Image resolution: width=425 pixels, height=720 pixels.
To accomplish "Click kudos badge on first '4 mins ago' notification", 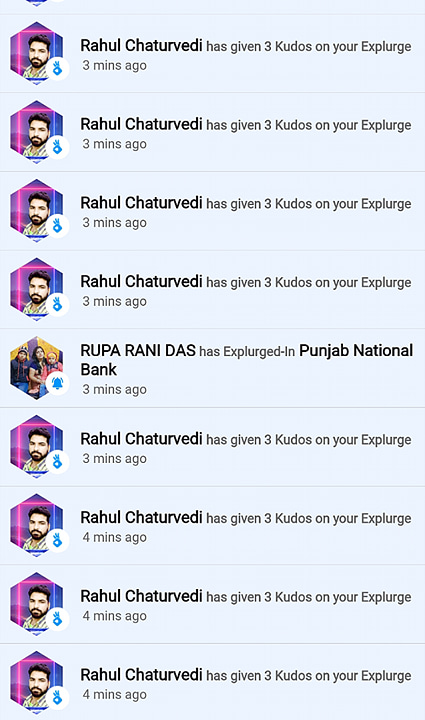I will tap(57, 540).
